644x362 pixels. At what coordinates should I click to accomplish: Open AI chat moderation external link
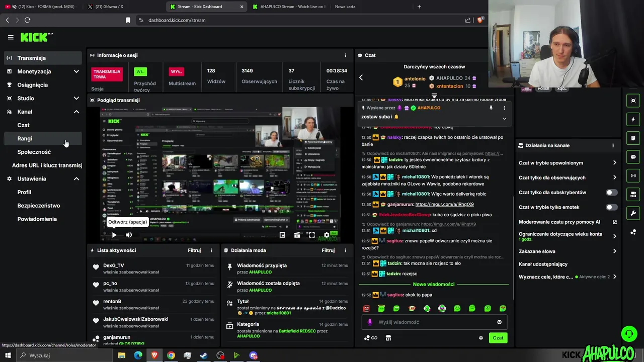point(615,222)
